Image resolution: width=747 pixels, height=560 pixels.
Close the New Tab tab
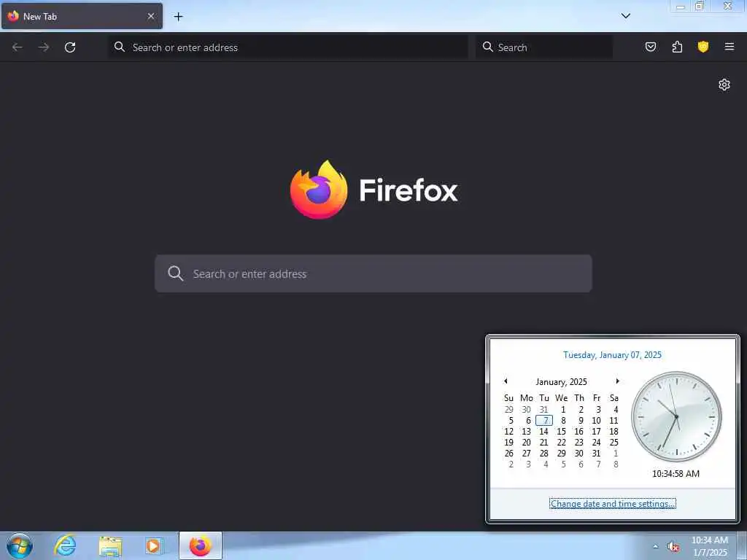click(x=151, y=16)
